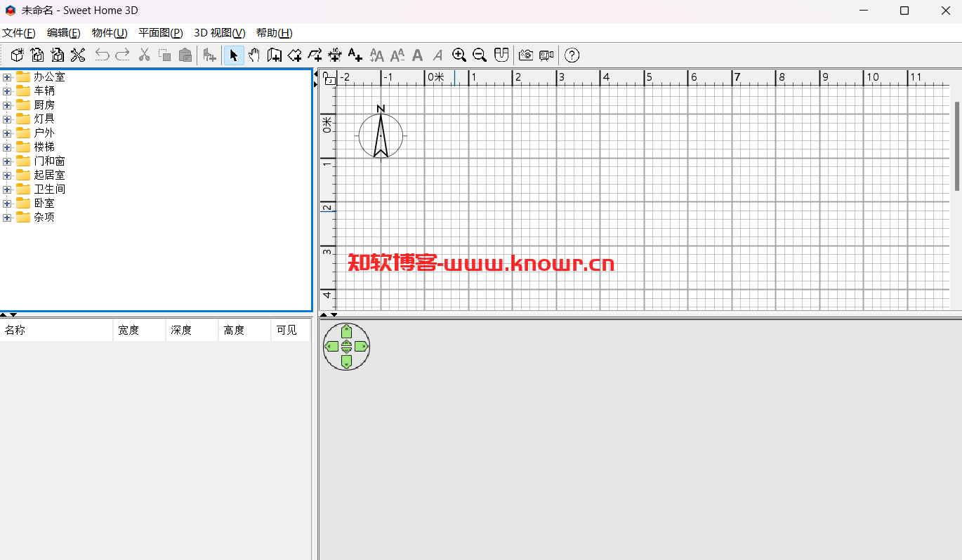Open Preferences from the toolbar
The image size is (962, 560).
pos(78,55)
